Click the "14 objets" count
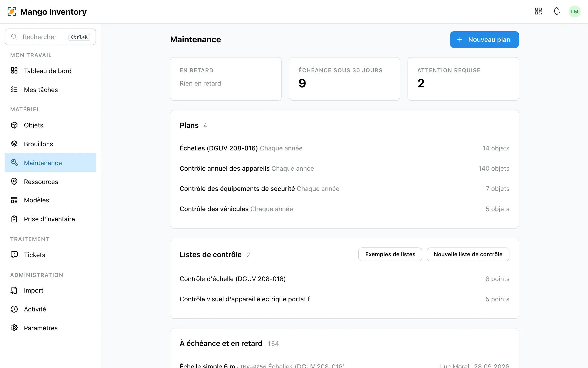The image size is (588, 368). pyautogui.click(x=496, y=148)
